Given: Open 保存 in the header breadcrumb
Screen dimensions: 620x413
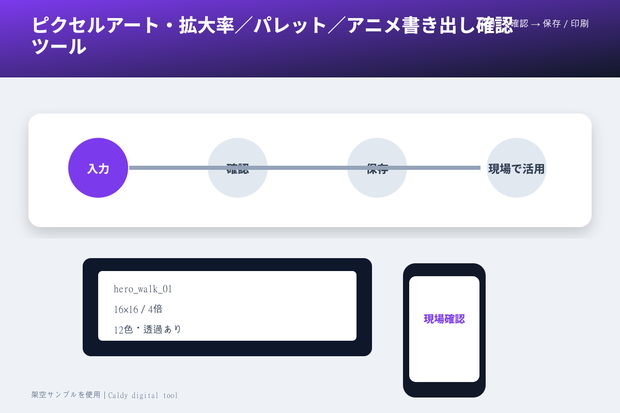Looking at the screenshot, I should coord(552,24).
